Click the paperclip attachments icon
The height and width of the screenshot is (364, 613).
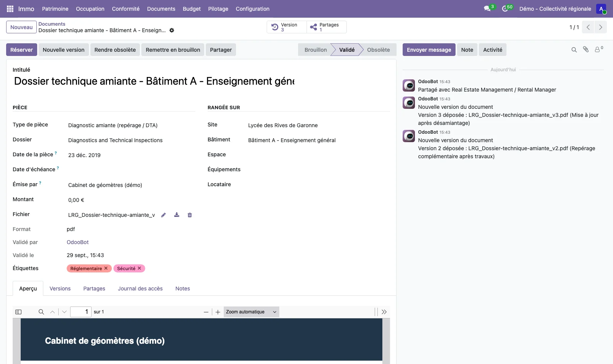click(586, 49)
